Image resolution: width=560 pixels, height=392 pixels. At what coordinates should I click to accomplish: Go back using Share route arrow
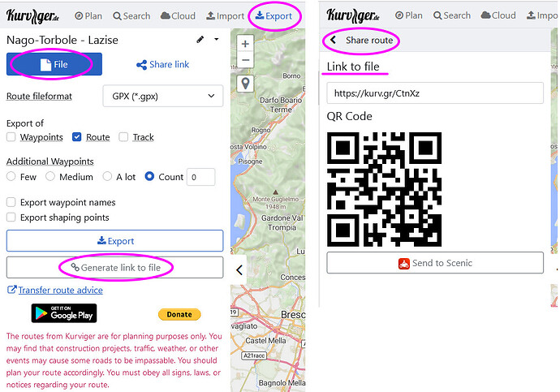[333, 40]
